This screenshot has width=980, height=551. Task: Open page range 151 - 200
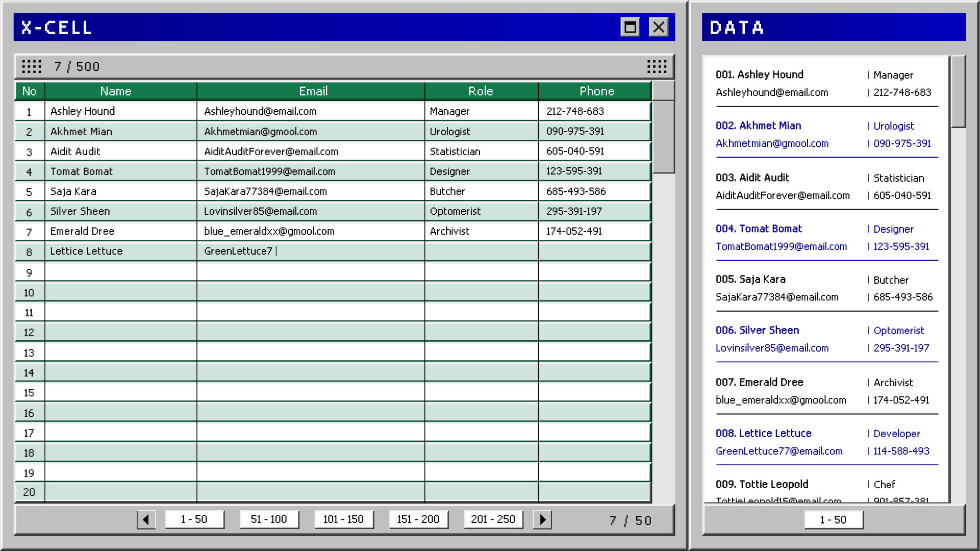(418, 519)
